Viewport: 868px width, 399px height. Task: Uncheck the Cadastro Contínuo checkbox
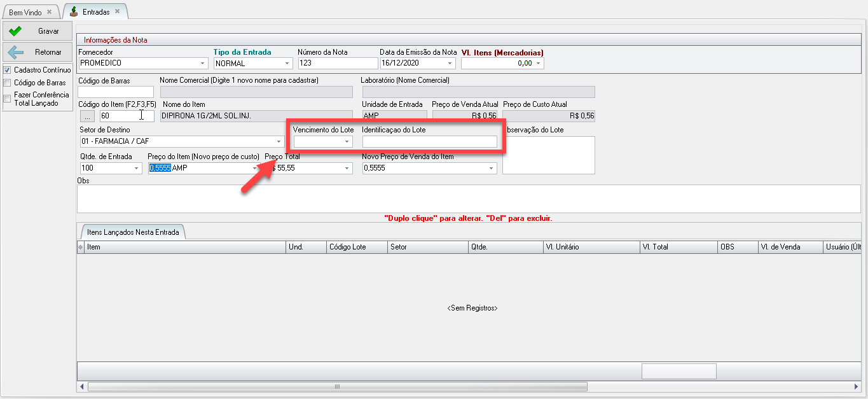pyautogui.click(x=8, y=70)
